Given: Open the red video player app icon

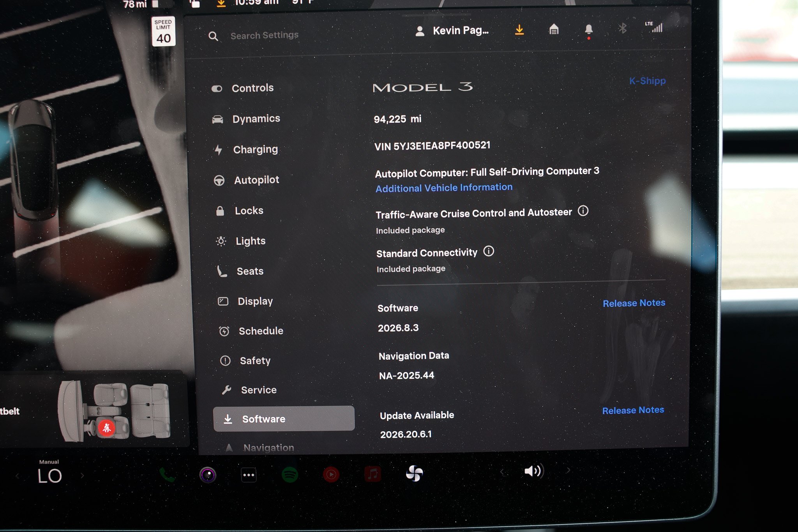Looking at the screenshot, I should [331, 475].
